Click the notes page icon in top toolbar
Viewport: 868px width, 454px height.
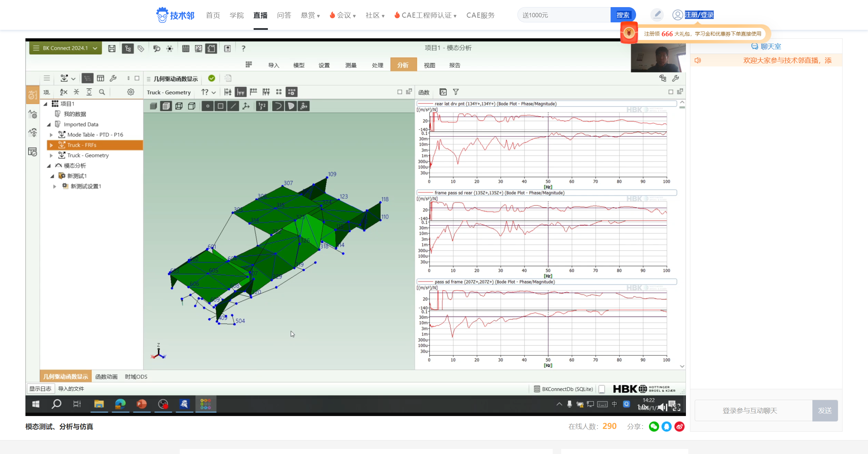click(x=227, y=48)
